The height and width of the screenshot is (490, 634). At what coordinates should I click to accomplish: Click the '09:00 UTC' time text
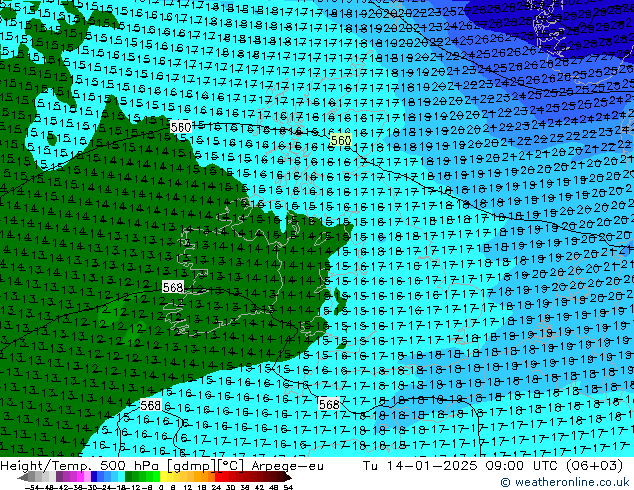[x=524, y=466]
